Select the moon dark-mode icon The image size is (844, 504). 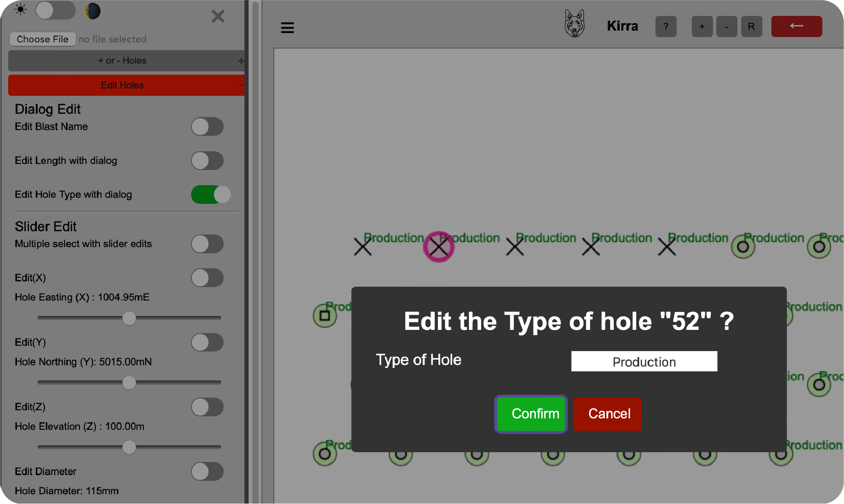point(92,11)
